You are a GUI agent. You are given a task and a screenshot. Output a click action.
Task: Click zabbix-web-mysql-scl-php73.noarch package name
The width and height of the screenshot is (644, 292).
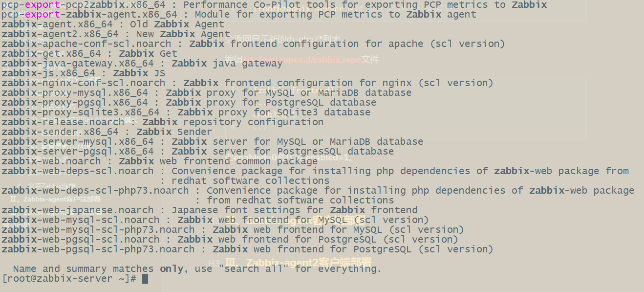coord(98,230)
